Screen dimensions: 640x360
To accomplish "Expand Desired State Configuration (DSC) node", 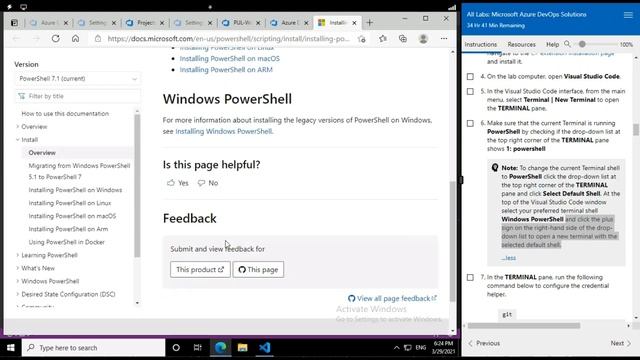I will (x=18, y=294).
